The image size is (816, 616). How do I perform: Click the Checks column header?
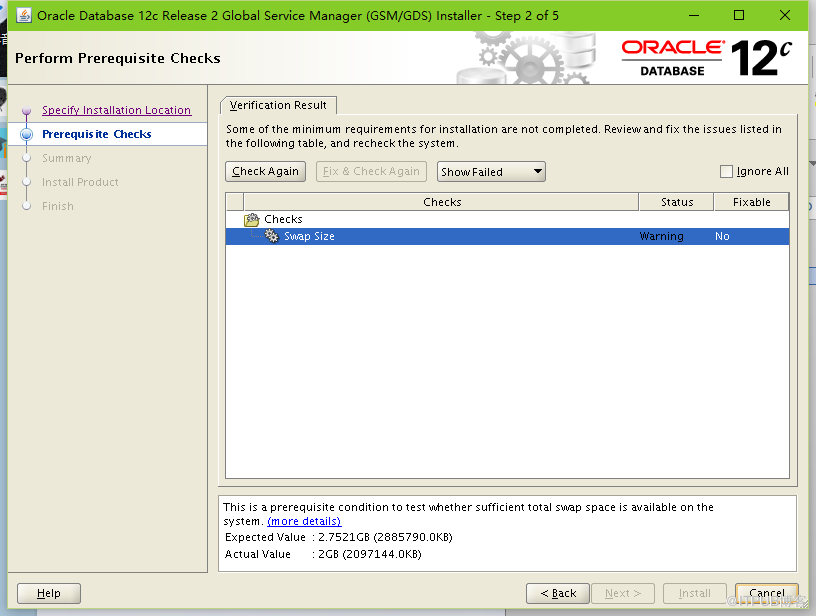pyautogui.click(x=442, y=202)
